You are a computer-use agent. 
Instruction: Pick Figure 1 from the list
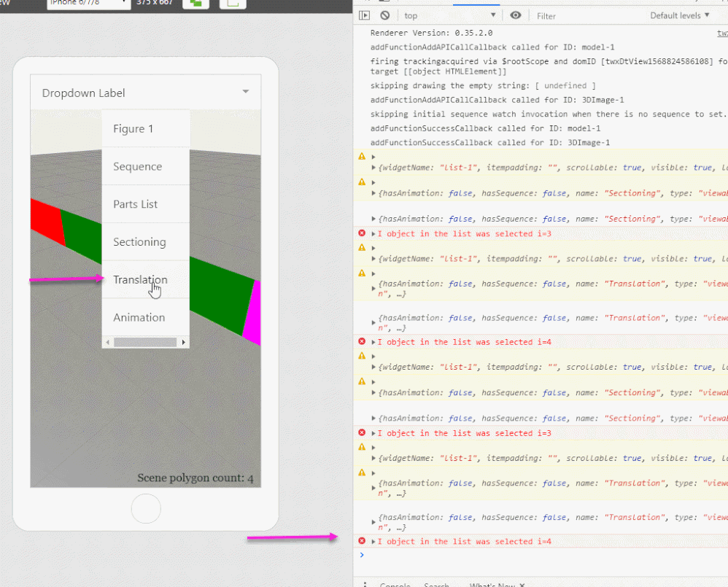click(133, 128)
